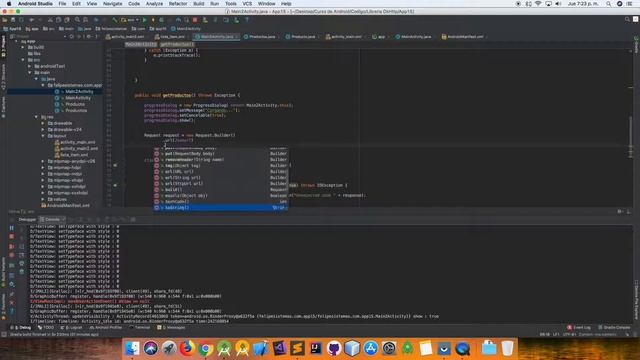
Task: Open Chrome from the Dock
Action: point(205,348)
